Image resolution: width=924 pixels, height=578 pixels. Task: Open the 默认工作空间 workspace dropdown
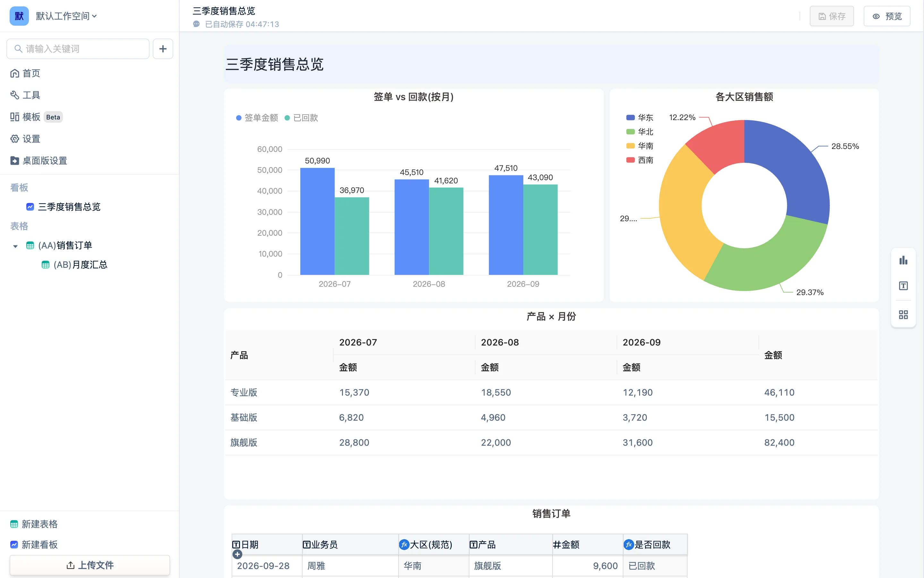[66, 16]
